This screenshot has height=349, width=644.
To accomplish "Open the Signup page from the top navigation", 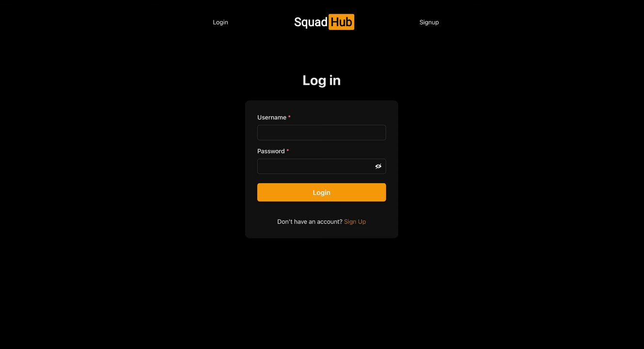I will click(429, 22).
